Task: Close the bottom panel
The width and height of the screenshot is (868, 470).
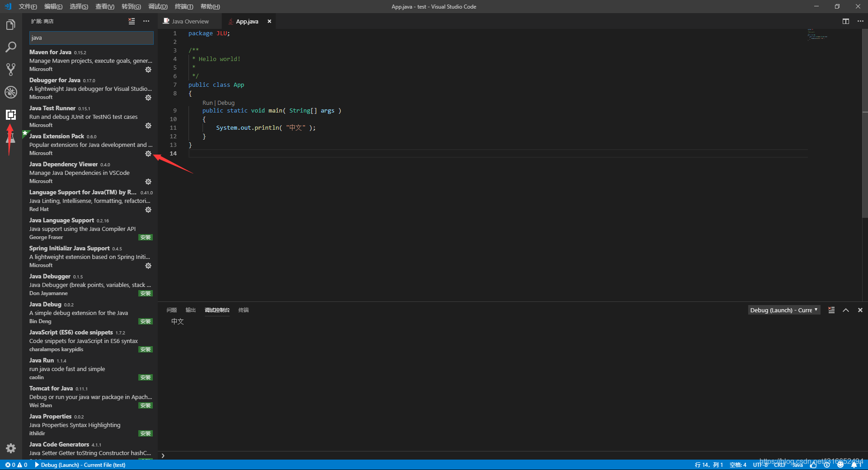Action: [x=860, y=310]
